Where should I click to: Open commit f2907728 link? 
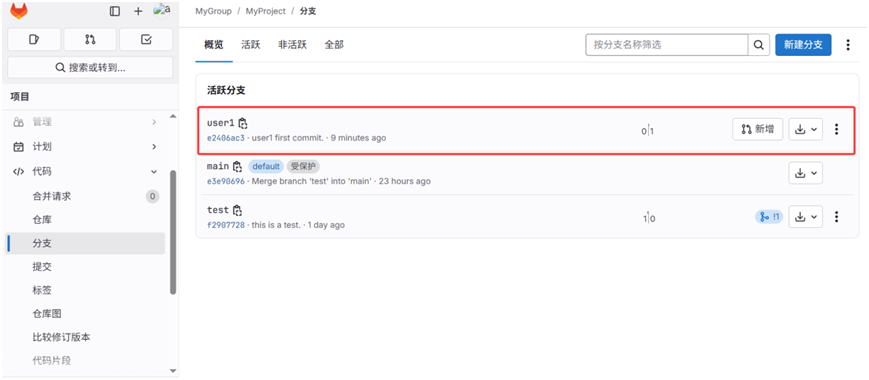click(x=226, y=225)
